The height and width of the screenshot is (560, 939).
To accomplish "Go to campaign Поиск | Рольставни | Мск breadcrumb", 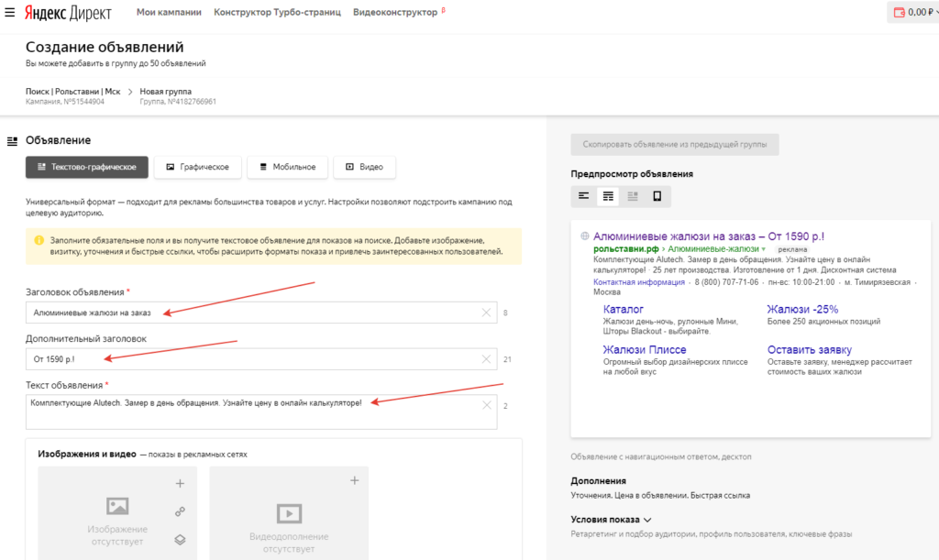I will click(73, 92).
